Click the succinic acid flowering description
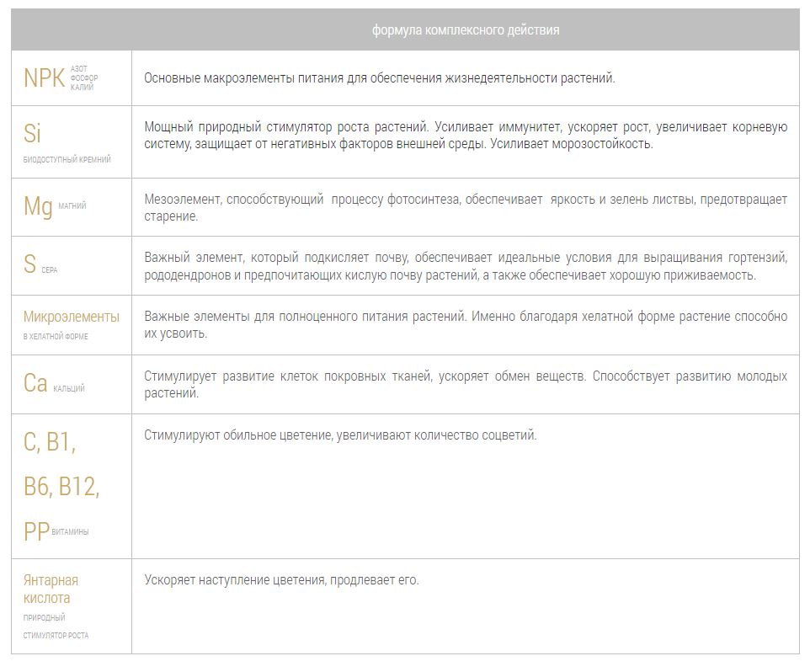Viewport: 810px width, 672px height. pyautogui.click(x=281, y=580)
